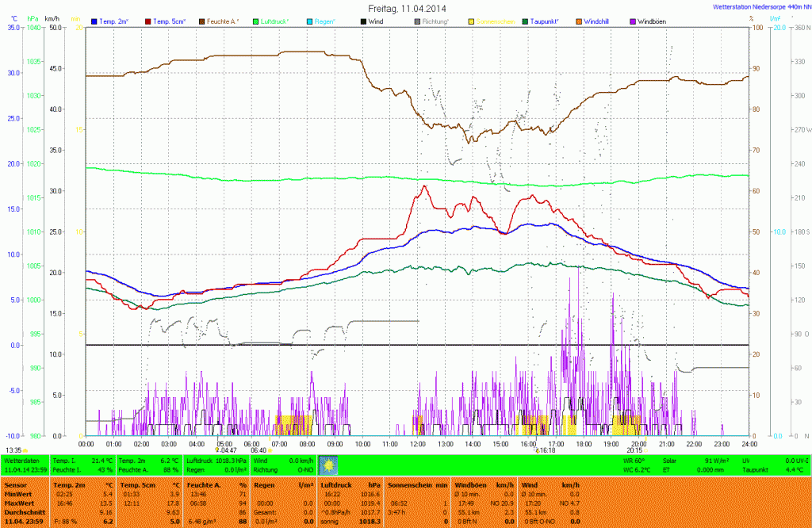812x528 pixels.
Task: Click the purple Windböen legend swatch
Action: point(632,21)
